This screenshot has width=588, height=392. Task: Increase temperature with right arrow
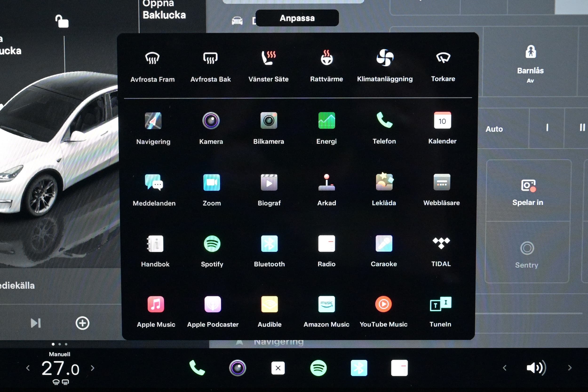point(93,368)
